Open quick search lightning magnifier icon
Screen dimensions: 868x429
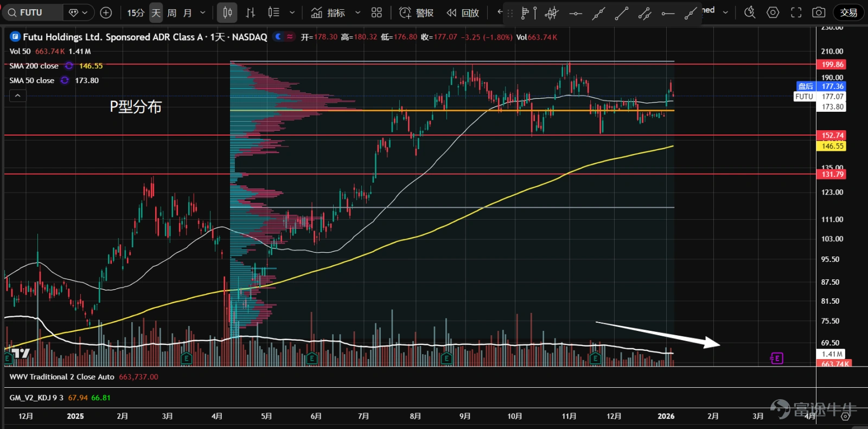coord(750,12)
